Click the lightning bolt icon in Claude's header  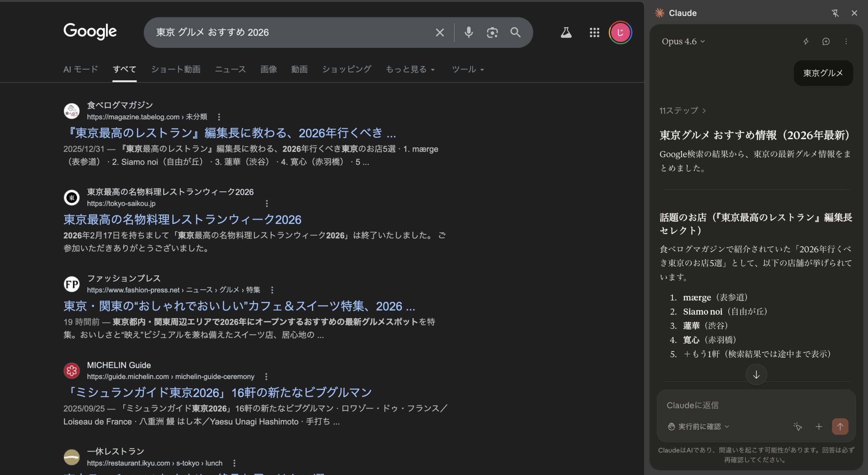click(805, 41)
